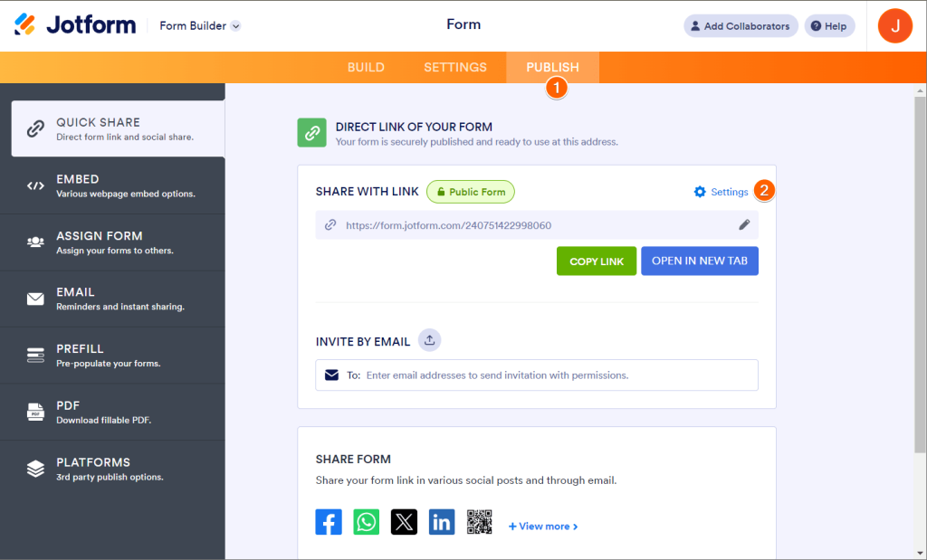Focus the invite email addresses field
Image resolution: width=927 pixels, height=560 pixels.
537,375
